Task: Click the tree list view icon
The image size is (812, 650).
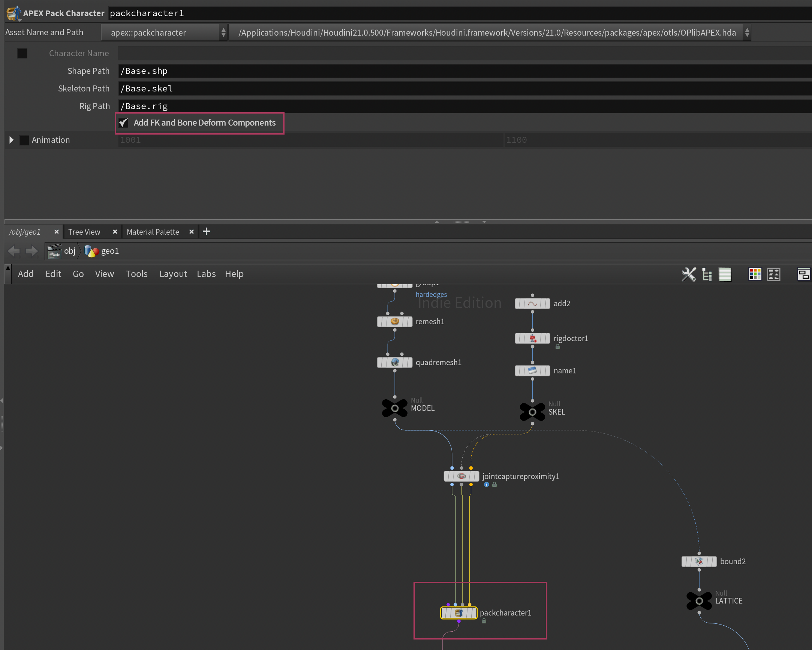Action: point(707,274)
